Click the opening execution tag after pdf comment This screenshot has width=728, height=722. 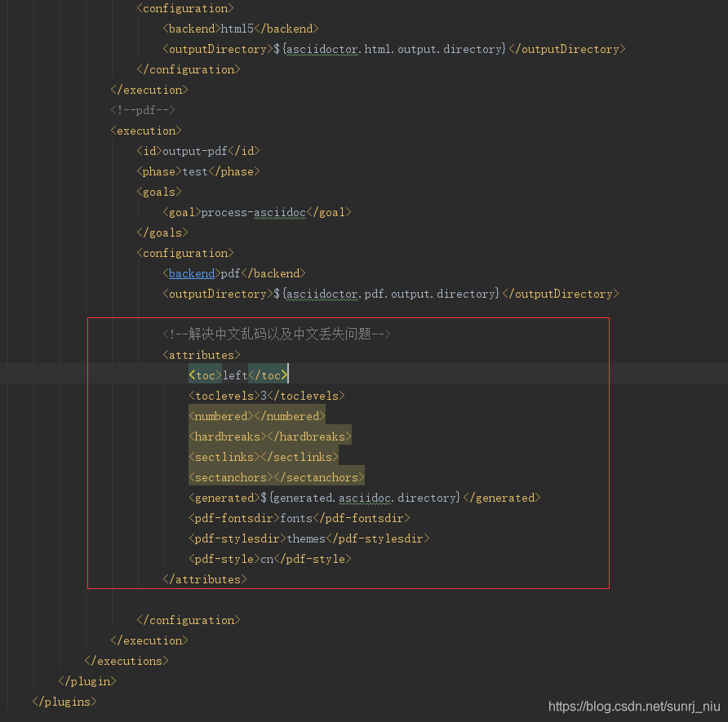pyautogui.click(x=146, y=131)
